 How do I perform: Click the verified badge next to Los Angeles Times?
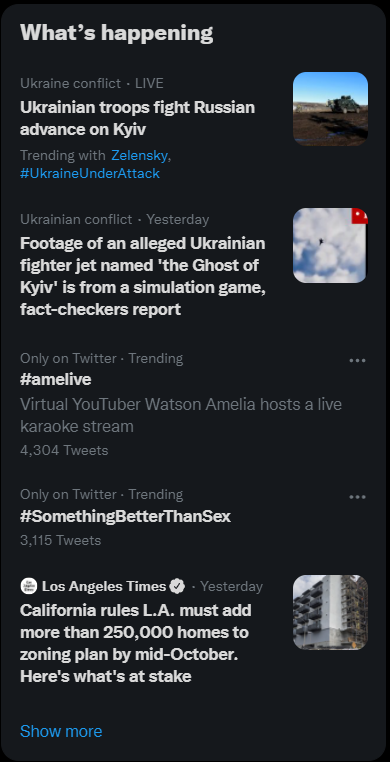(x=177, y=587)
